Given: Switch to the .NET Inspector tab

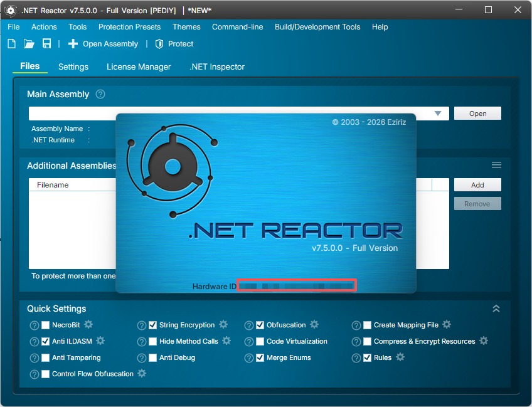Looking at the screenshot, I should point(216,66).
